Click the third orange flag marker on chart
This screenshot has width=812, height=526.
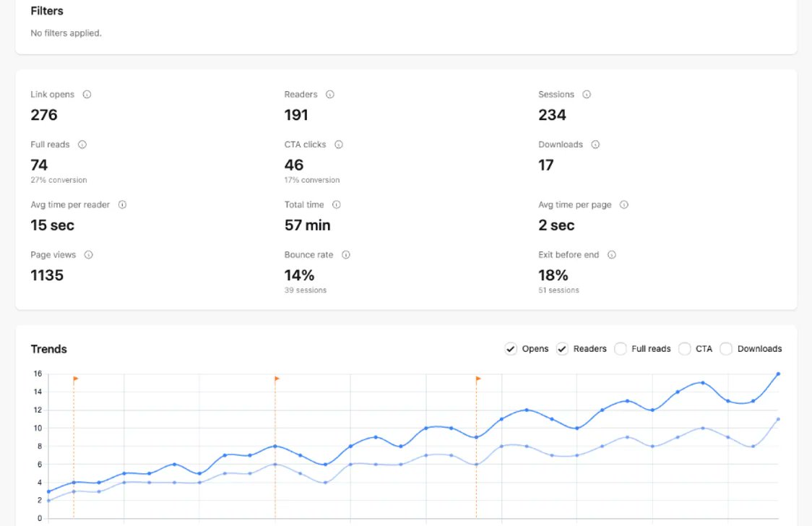(x=478, y=379)
